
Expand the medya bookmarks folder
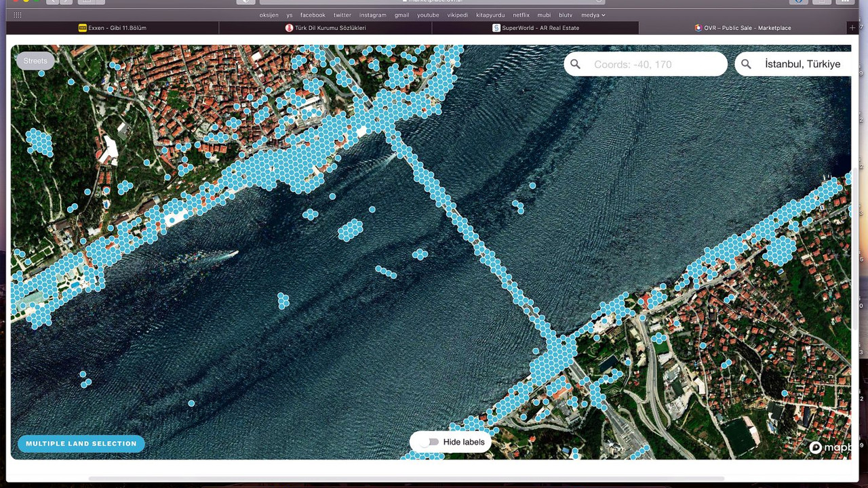click(593, 15)
